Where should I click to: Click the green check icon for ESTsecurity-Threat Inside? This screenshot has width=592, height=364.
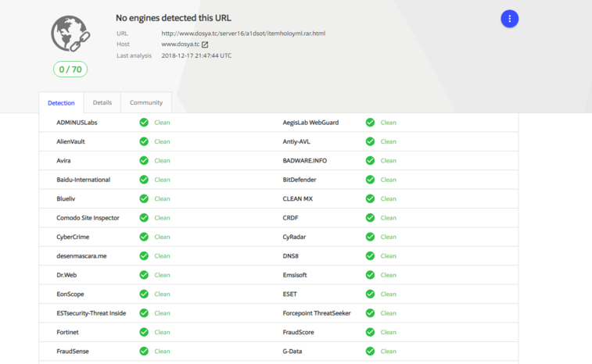pos(144,312)
